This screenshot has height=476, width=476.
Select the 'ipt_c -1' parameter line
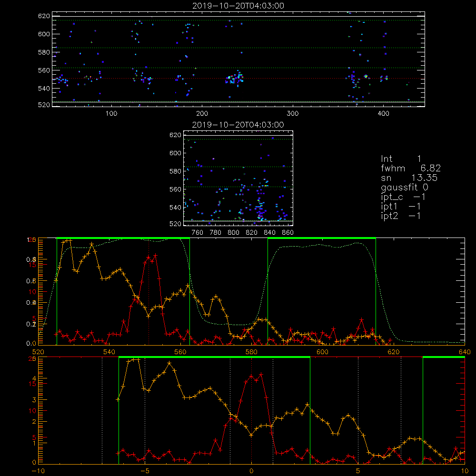click(404, 197)
